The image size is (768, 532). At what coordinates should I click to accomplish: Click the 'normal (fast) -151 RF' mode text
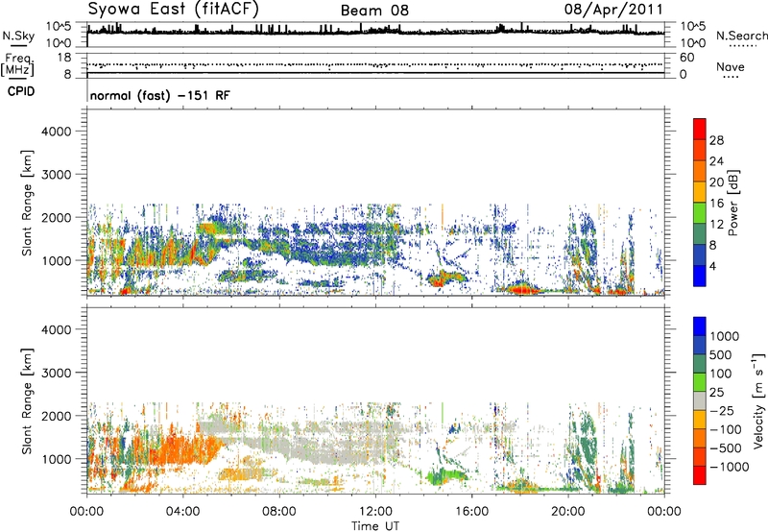[159, 95]
